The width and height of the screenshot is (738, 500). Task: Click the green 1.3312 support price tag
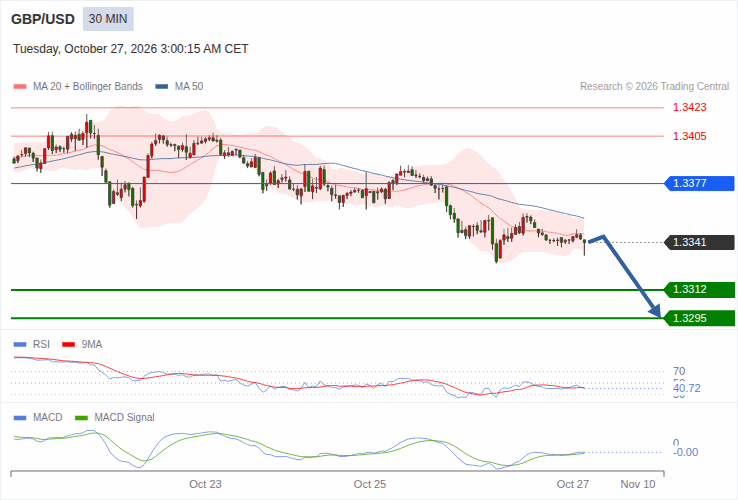(x=699, y=290)
